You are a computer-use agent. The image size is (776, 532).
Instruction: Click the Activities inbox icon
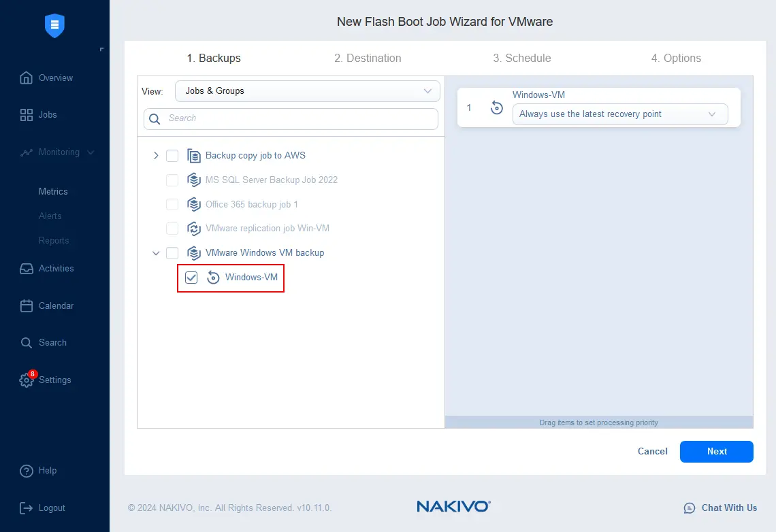(27, 269)
